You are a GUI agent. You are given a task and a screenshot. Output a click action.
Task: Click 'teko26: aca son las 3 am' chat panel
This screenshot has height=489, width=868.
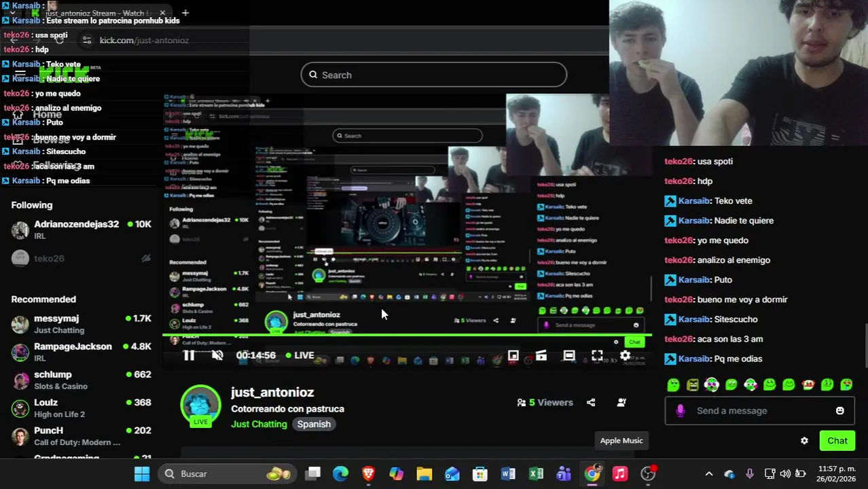[714, 339]
